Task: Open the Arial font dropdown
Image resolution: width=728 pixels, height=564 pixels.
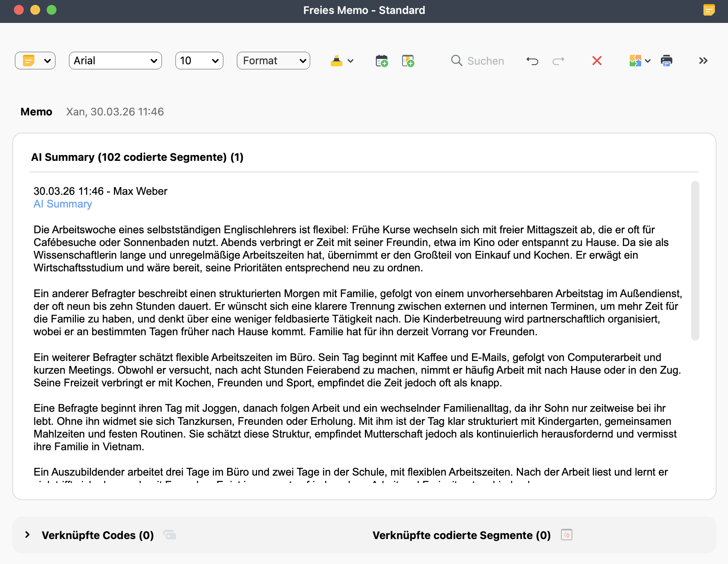Action: click(115, 61)
